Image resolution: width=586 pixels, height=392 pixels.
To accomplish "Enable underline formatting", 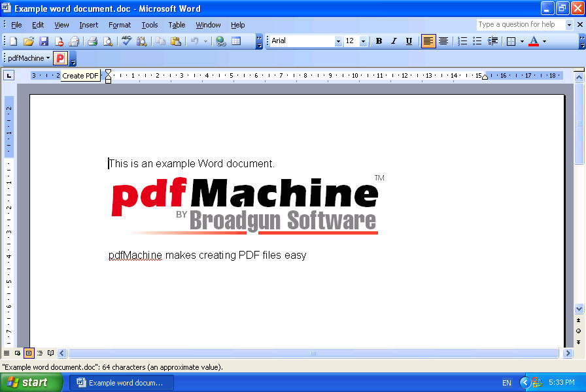I will click(x=409, y=41).
